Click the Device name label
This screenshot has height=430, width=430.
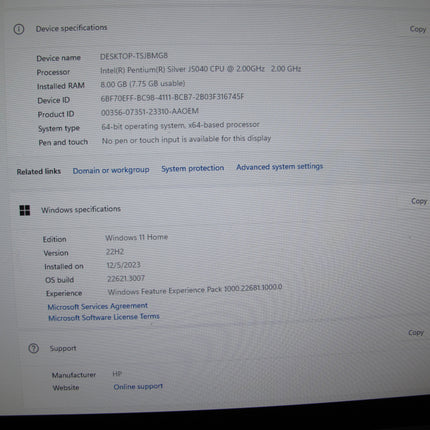[59, 58]
